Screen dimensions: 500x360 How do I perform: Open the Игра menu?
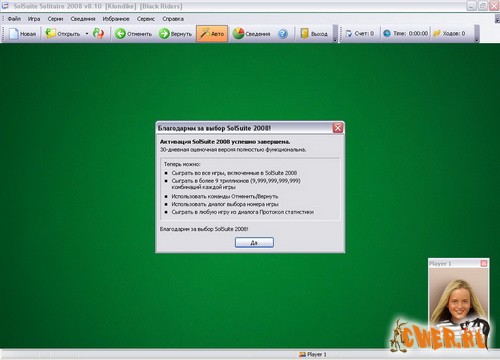tap(34, 19)
